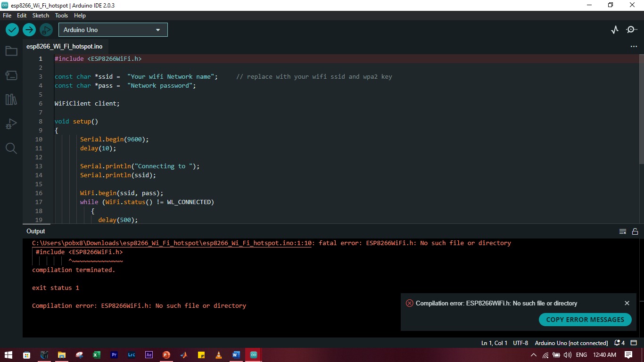Click the WiFiClient client; code line
This screenshot has width=644, height=362.
point(87,104)
